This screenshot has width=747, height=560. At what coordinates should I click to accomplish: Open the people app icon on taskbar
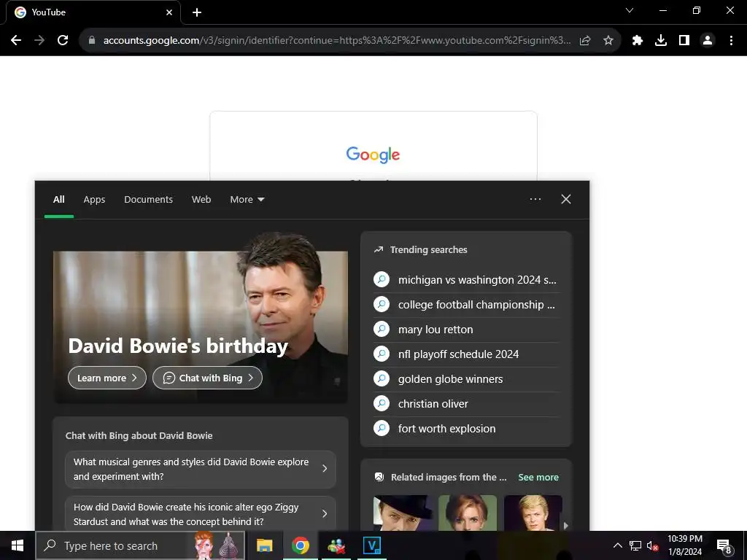pos(336,545)
